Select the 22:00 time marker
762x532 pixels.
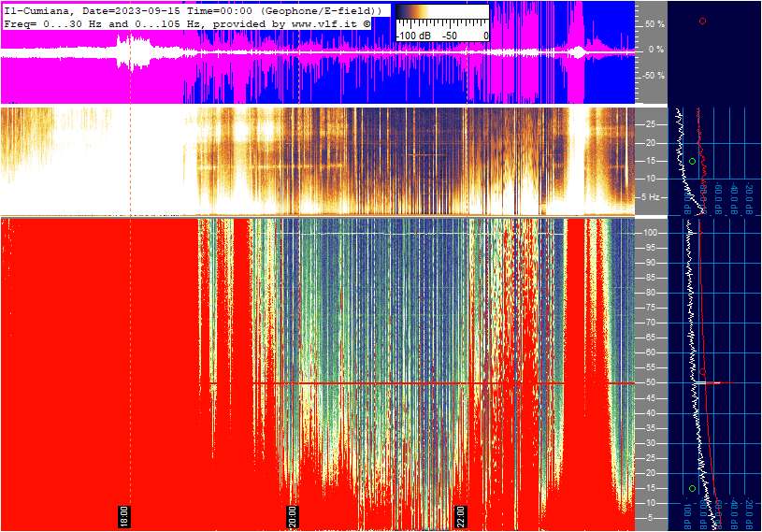tap(461, 516)
